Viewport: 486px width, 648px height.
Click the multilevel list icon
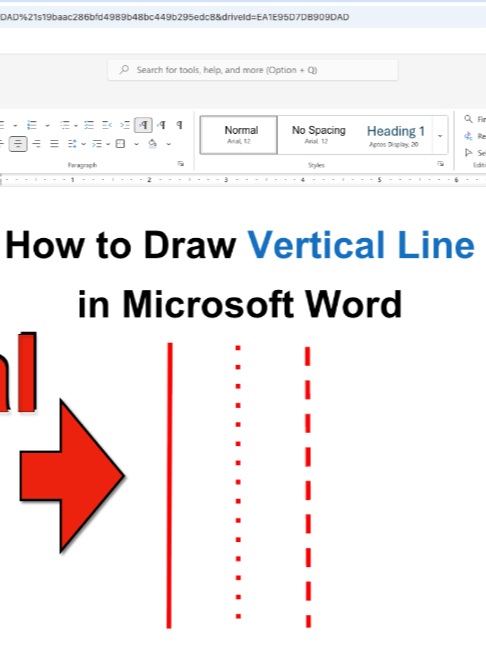coord(65,125)
